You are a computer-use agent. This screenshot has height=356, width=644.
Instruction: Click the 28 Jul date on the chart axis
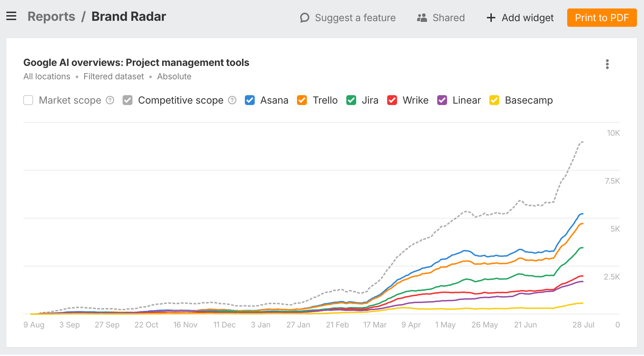click(583, 325)
